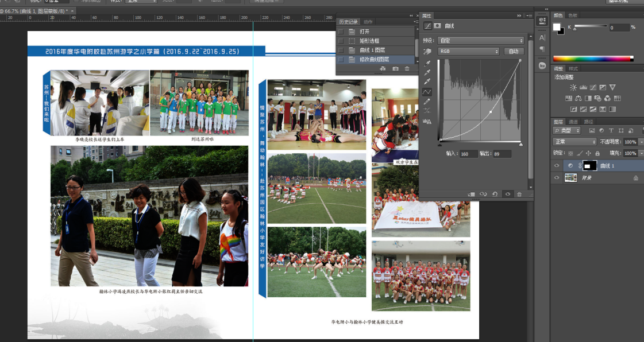This screenshot has height=342, width=644.
Task: Delete the curves adjustment via trash icon
Action: click(x=519, y=194)
